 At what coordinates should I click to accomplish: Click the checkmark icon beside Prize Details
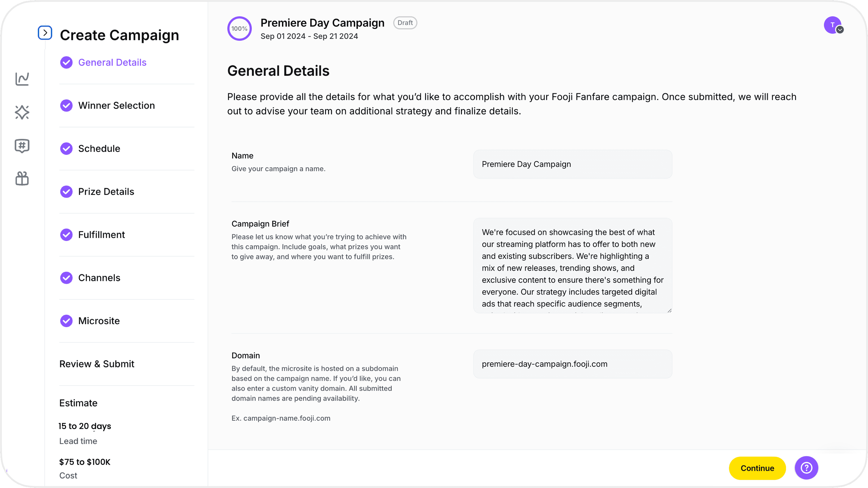coord(66,192)
